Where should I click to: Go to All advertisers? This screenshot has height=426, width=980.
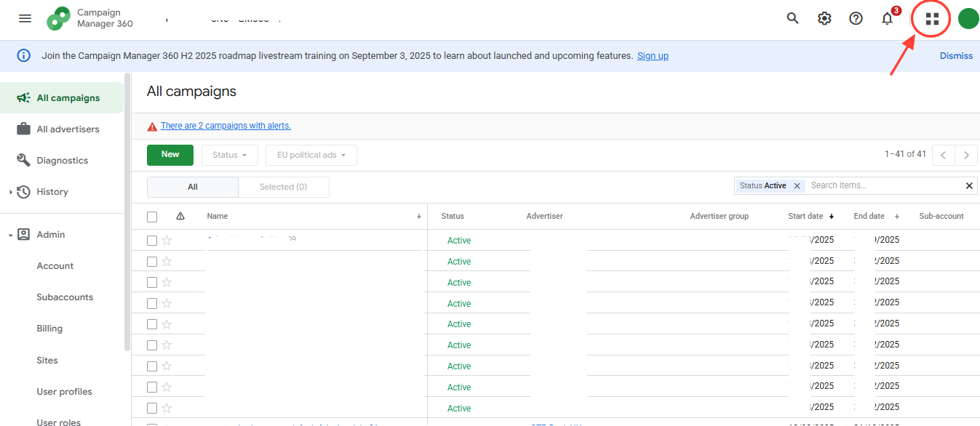point(68,129)
